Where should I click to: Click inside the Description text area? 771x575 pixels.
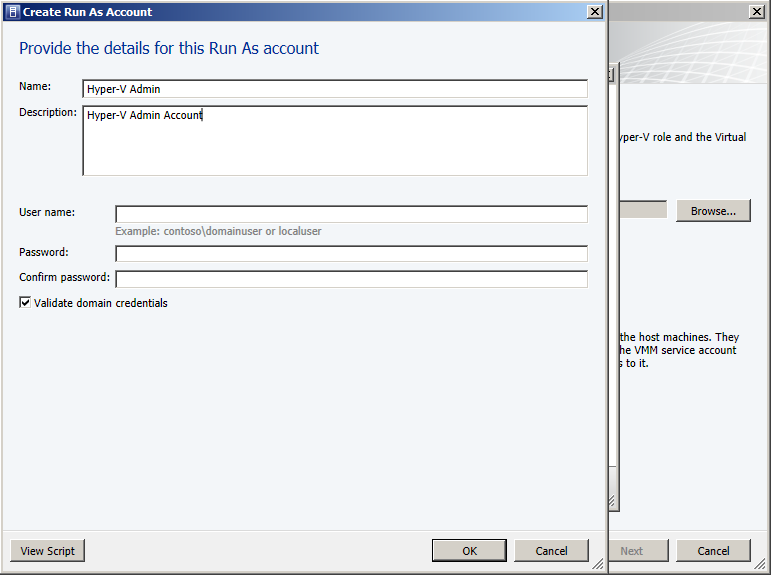point(335,141)
